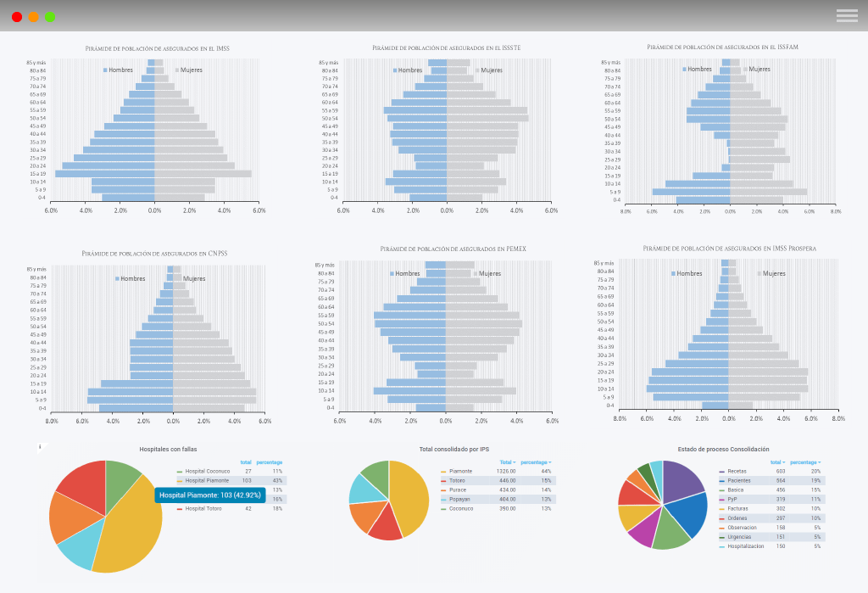
Task: Sort Hospitales con fallas by percentage column
Action: point(270,462)
